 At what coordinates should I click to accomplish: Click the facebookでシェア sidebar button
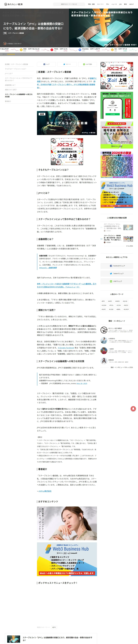pos(117,266)
